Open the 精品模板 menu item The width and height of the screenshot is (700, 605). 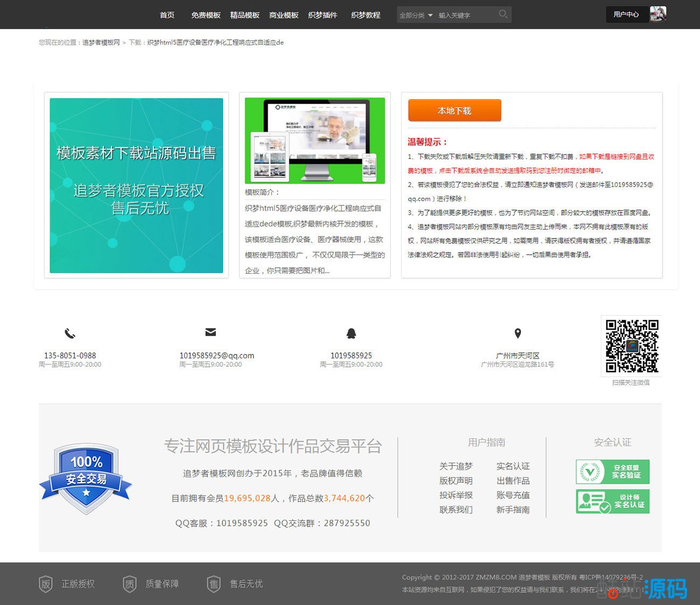(x=244, y=15)
